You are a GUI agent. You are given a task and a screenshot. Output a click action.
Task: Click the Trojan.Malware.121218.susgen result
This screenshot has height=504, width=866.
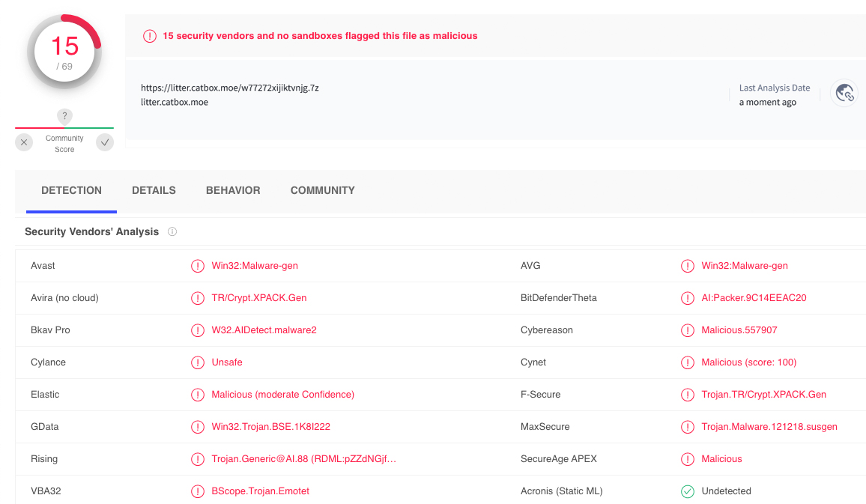(769, 427)
